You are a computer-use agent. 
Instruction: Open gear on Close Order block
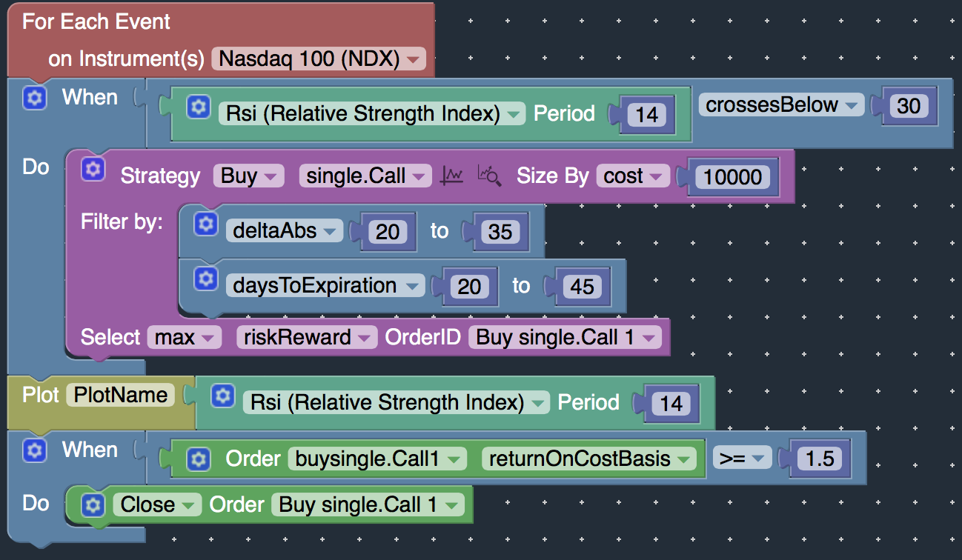[93, 505]
